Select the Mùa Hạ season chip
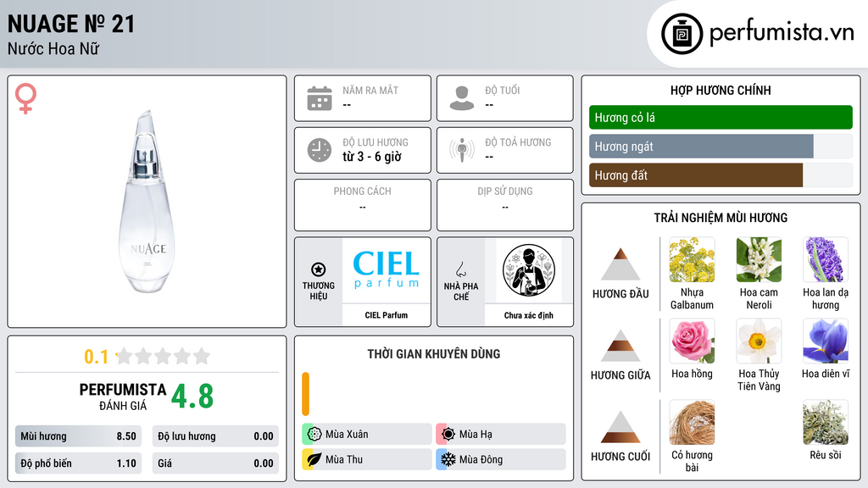 click(x=500, y=435)
